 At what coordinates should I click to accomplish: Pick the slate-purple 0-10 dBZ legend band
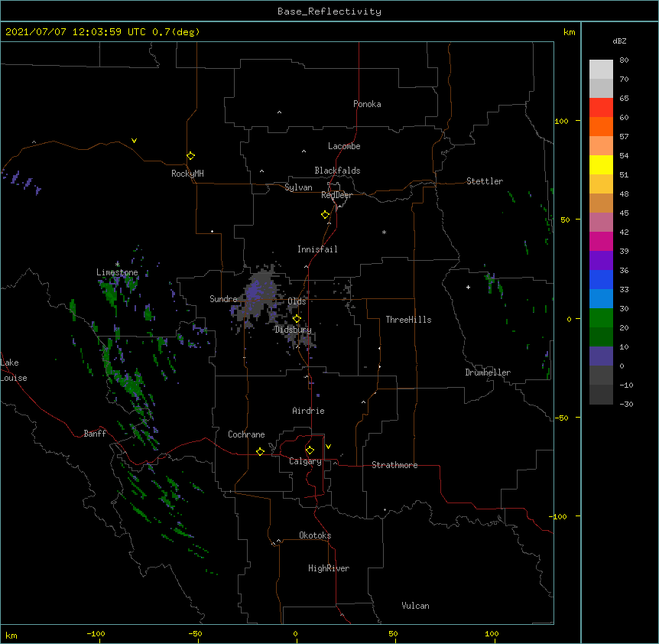[601, 356]
